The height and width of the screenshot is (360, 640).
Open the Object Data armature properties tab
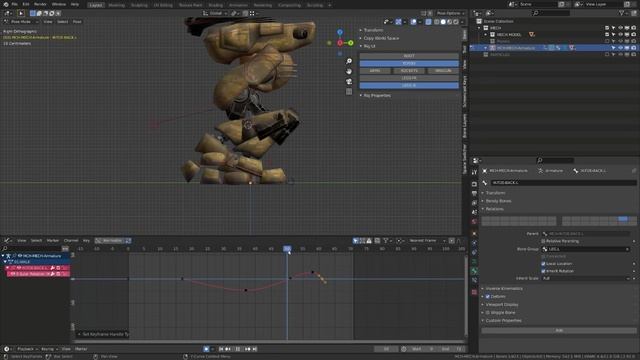point(474,262)
